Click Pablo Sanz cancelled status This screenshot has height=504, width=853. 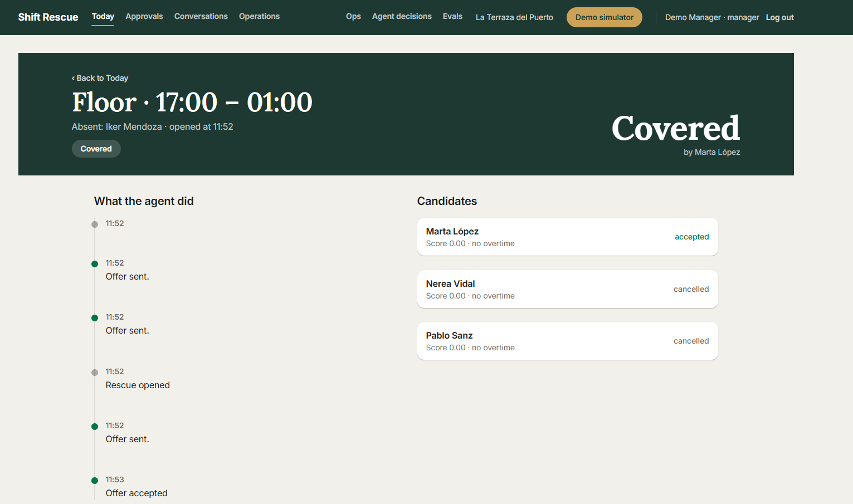(x=691, y=341)
